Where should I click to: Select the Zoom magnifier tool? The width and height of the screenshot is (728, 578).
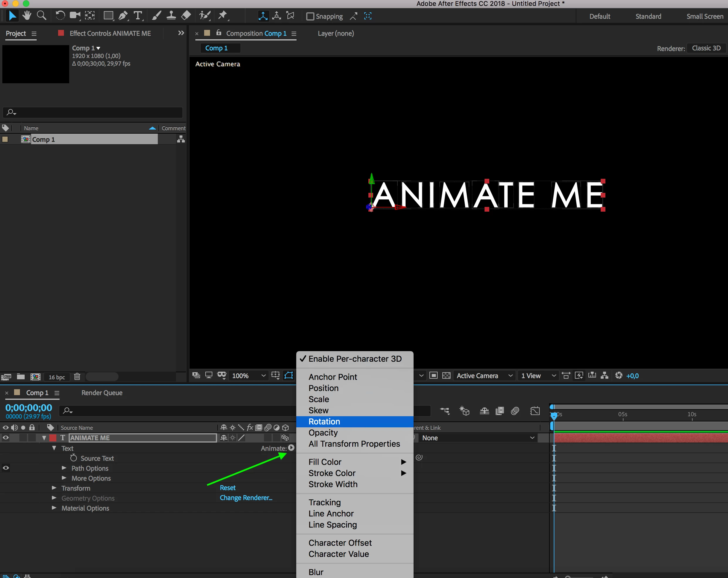tap(41, 16)
